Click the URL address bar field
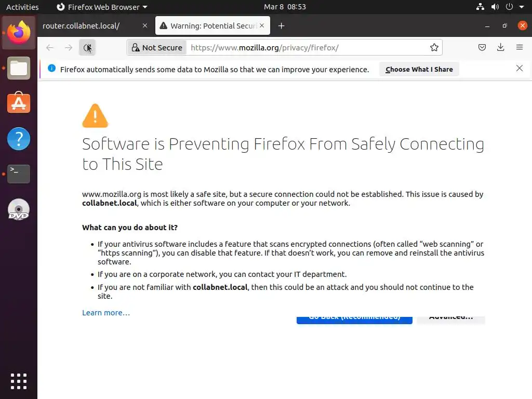The image size is (532, 399). pyautogui.click(x=307, y=48)
